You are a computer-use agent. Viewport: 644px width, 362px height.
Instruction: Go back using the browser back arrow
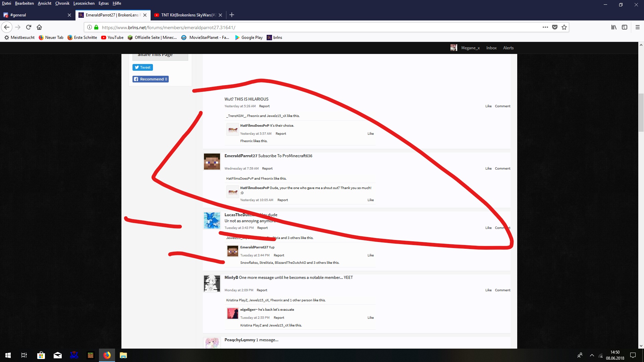click(x=7, y=27)
